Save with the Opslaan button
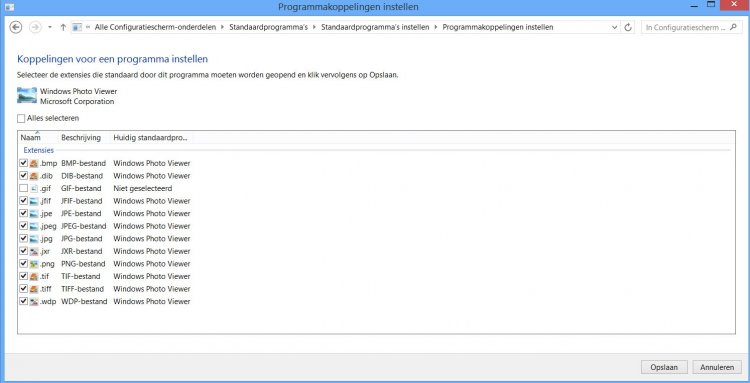 664,367
